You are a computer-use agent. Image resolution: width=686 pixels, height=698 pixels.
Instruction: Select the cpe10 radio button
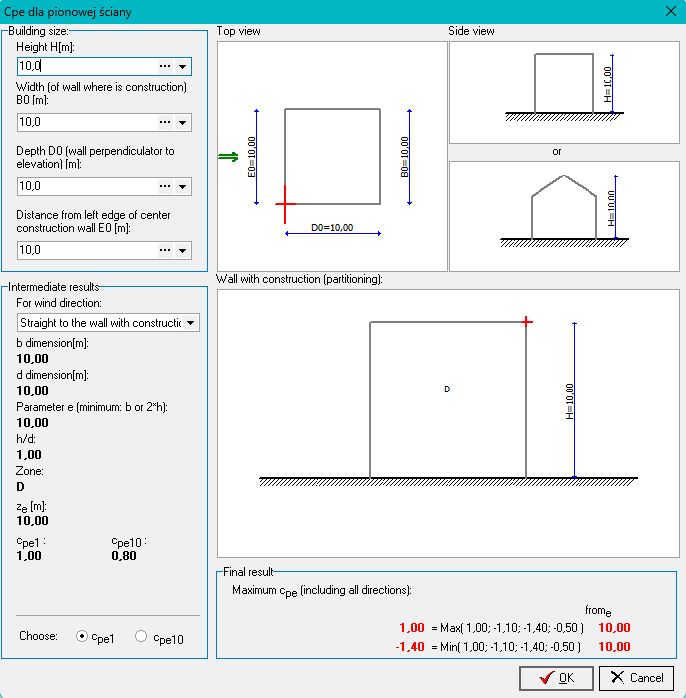[141, 637]
